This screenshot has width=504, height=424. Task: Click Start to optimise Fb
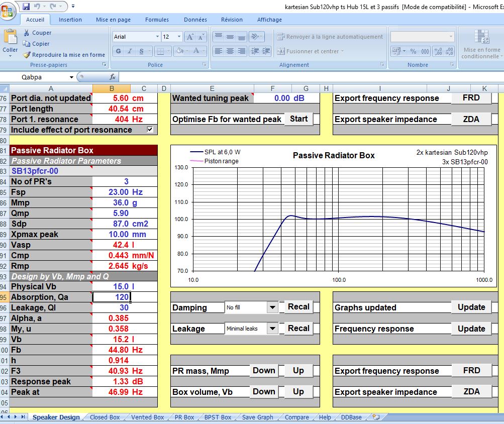299,119
